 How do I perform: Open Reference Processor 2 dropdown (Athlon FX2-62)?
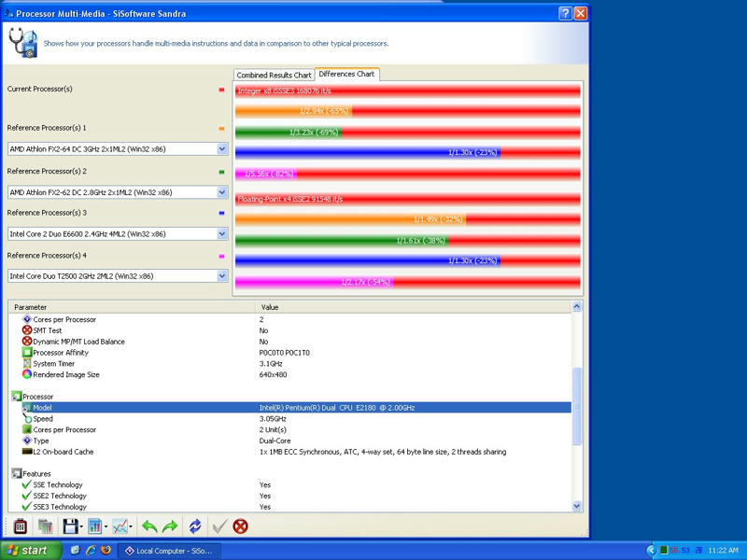(x=222, y=192)
